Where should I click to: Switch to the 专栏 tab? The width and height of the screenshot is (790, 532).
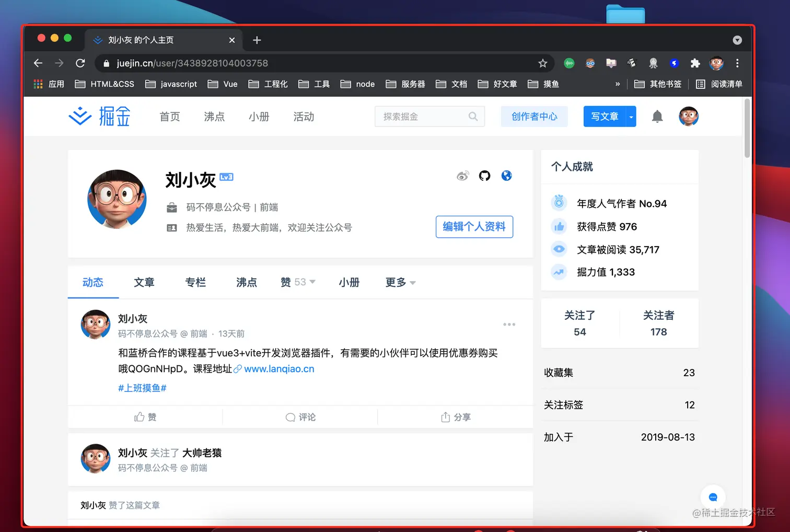pos(195,282)
